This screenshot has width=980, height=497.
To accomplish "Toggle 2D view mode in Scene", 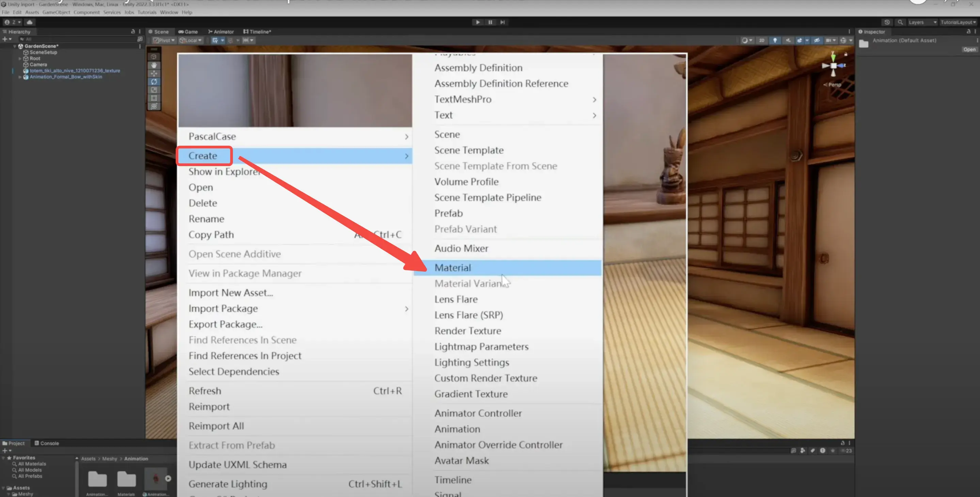I will (x=761, y=40).
